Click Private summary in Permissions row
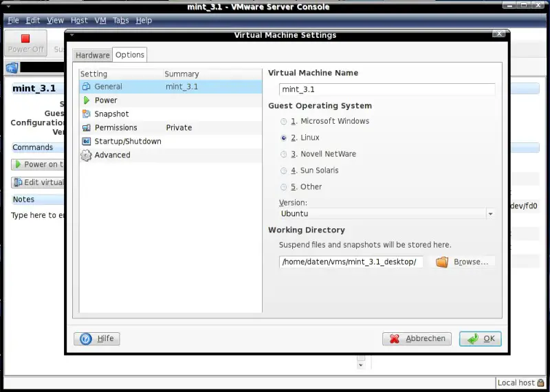This screenshot has width=550, height=392. 179,128
